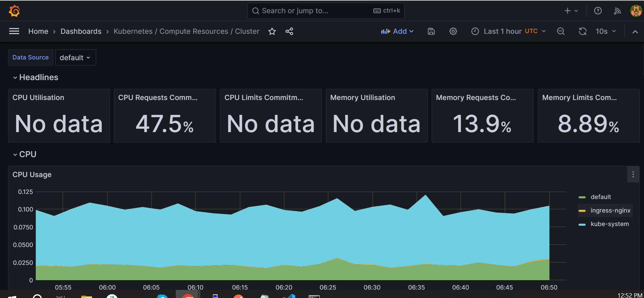644x298 pixels.
Task: Open CPU Usage panel three-dot menu
Action: [x=633, y=174]
